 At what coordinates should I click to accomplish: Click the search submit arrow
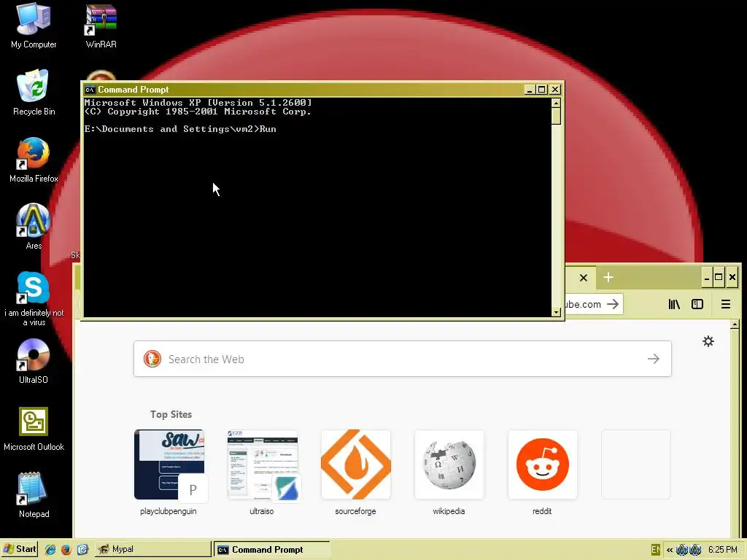(x=654, y=359)
